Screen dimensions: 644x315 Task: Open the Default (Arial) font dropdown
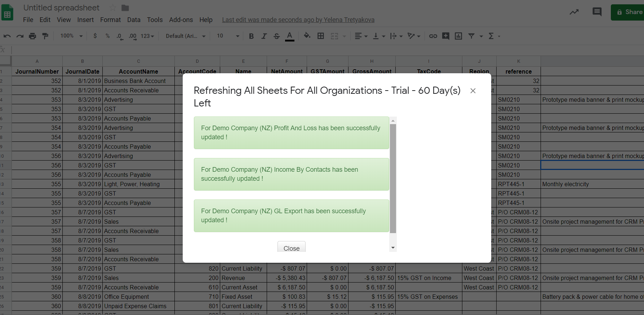[186, 36]
